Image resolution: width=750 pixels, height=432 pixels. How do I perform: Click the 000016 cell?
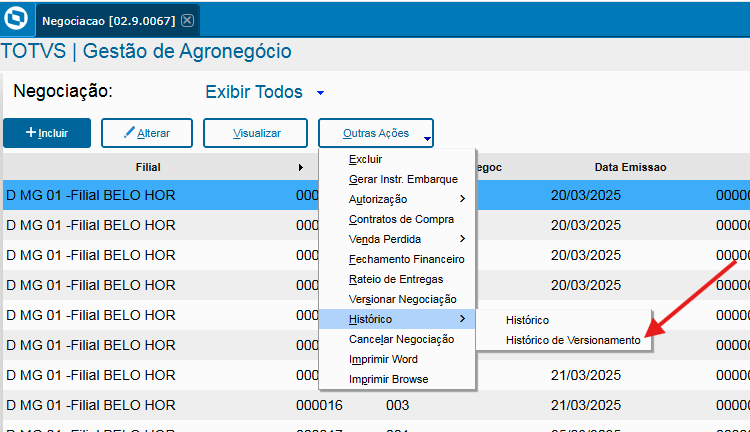coord(319,406)
